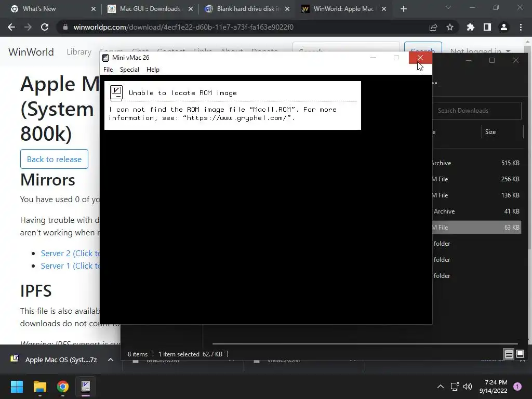Click the Chrome address bar URL

tap(183, 27)
